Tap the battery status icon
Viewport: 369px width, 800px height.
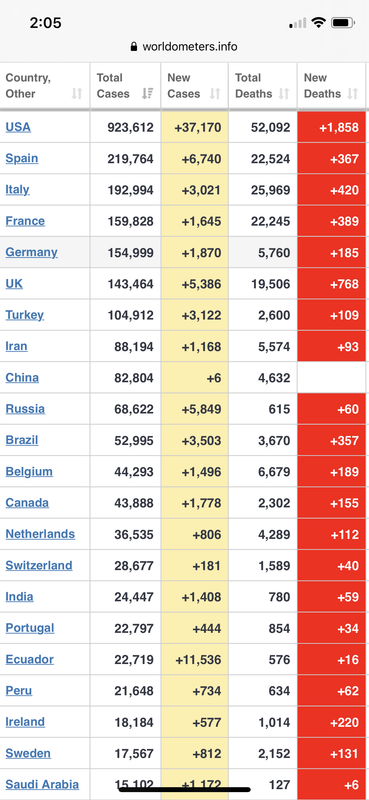coord(342,23)
